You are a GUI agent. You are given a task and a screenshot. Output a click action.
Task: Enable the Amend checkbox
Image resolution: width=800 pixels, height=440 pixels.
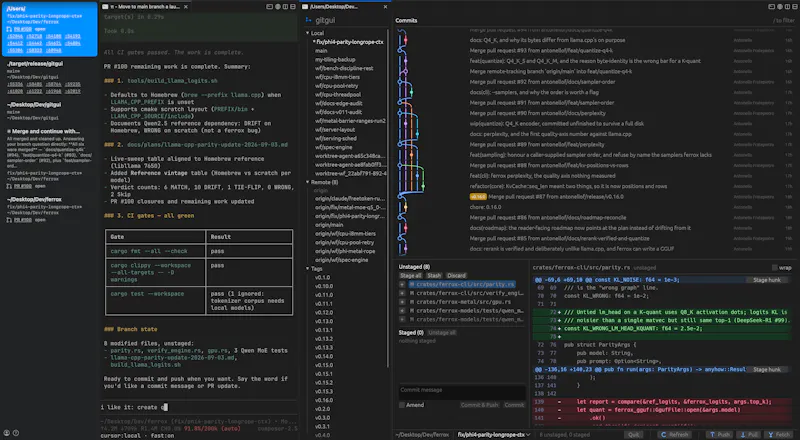coord(402,405)
